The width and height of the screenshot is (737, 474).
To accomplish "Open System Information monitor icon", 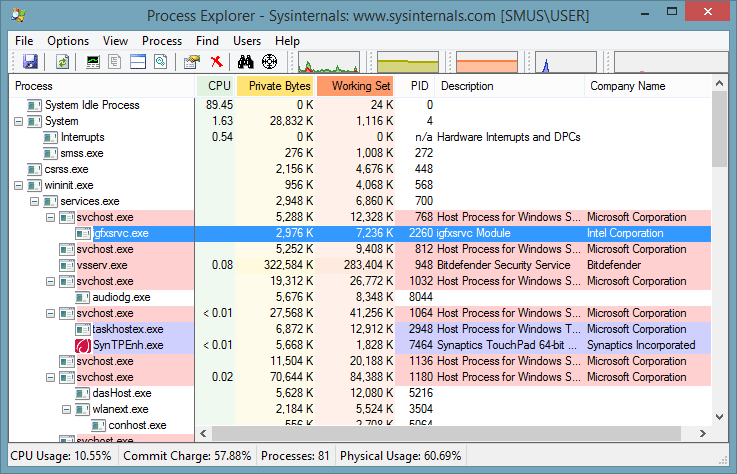I will coord(93,62).
